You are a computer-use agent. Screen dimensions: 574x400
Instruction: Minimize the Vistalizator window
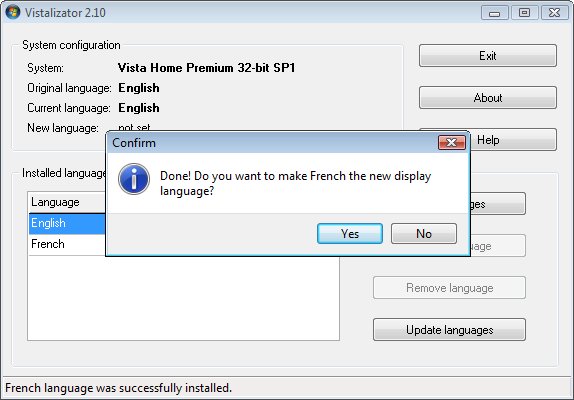(x=495, y=13)
